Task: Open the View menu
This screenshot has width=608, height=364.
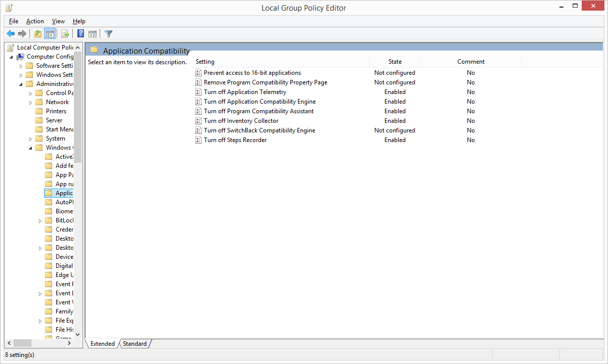Action: pyautogui.click(x=58, y=21)
